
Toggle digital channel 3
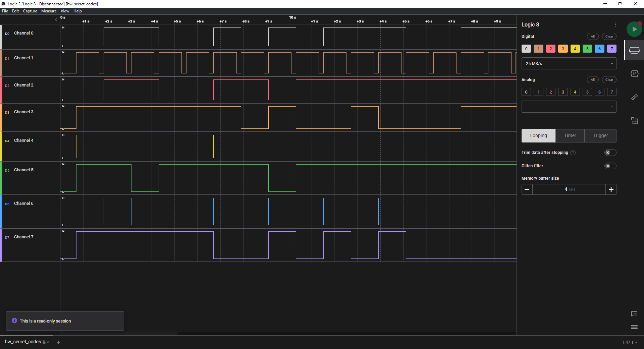click(563, 49)
